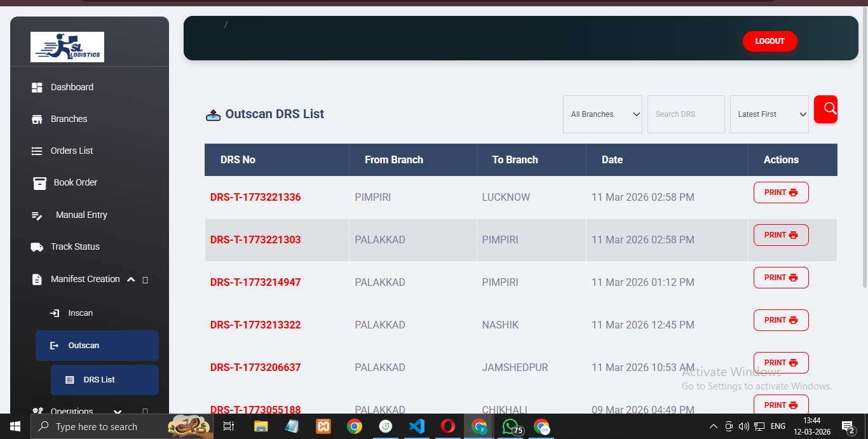
Task: Click the Manual Entry pencil icon
Action: coord(37,215)
